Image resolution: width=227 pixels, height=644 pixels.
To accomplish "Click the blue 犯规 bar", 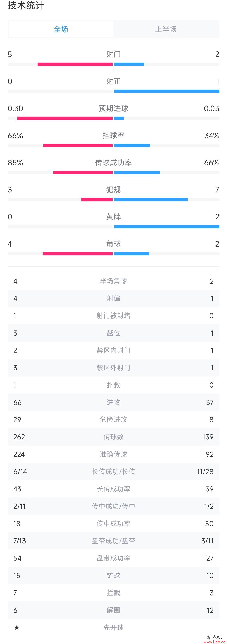I will coord(151,199).
